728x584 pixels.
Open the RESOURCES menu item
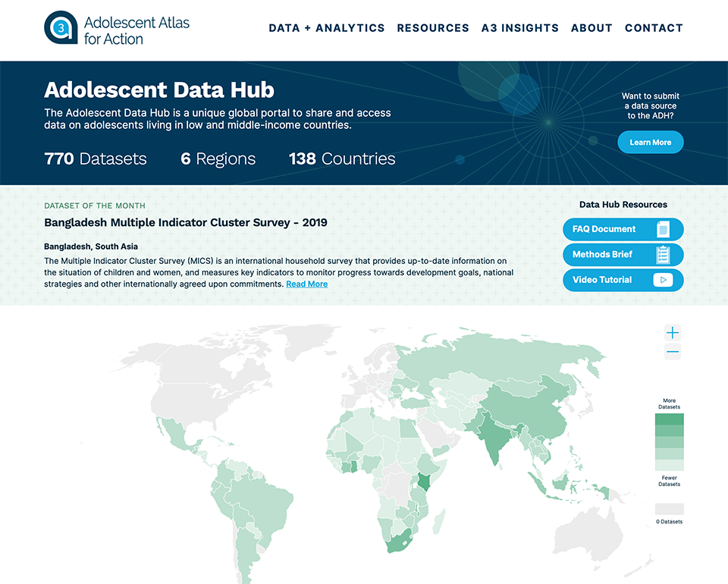point(433,28)
